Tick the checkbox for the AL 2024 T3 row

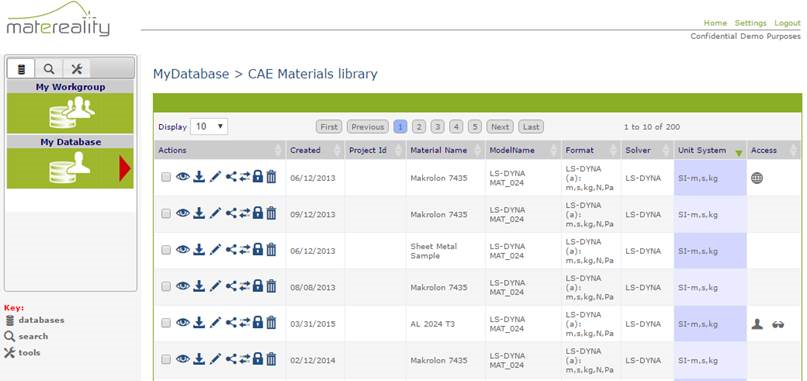coord(166,323)
